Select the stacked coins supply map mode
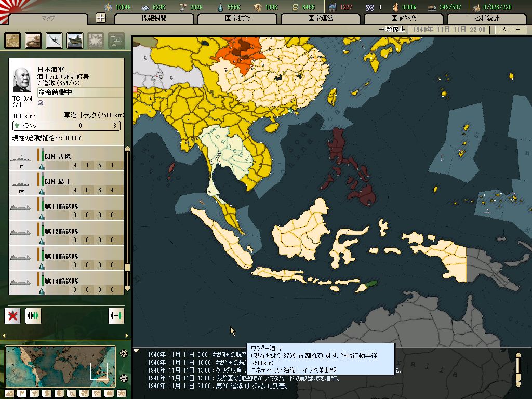The width and height of the screenshot is (532, 399). pyautogui.click(x=59, y=394)
